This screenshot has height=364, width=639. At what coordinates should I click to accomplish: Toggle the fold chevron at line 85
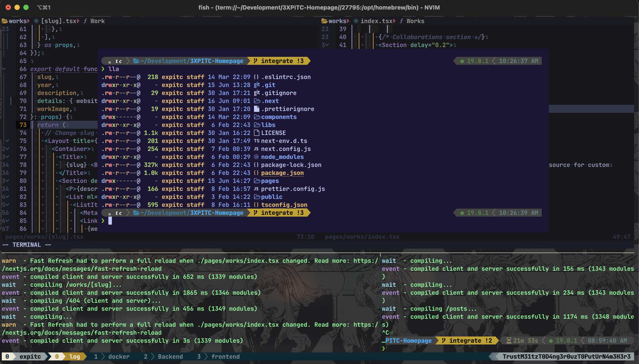coord(7,221)
